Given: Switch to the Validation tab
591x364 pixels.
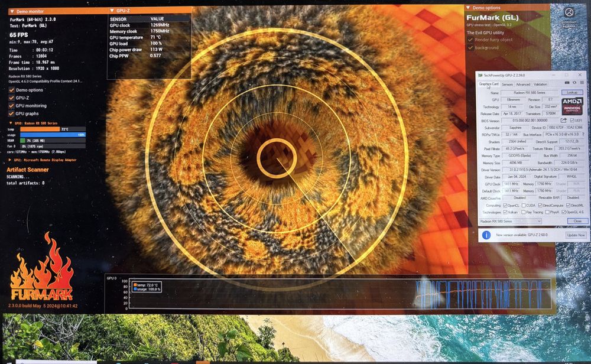Looking at the screenshot, I should [x=540, y=84].
